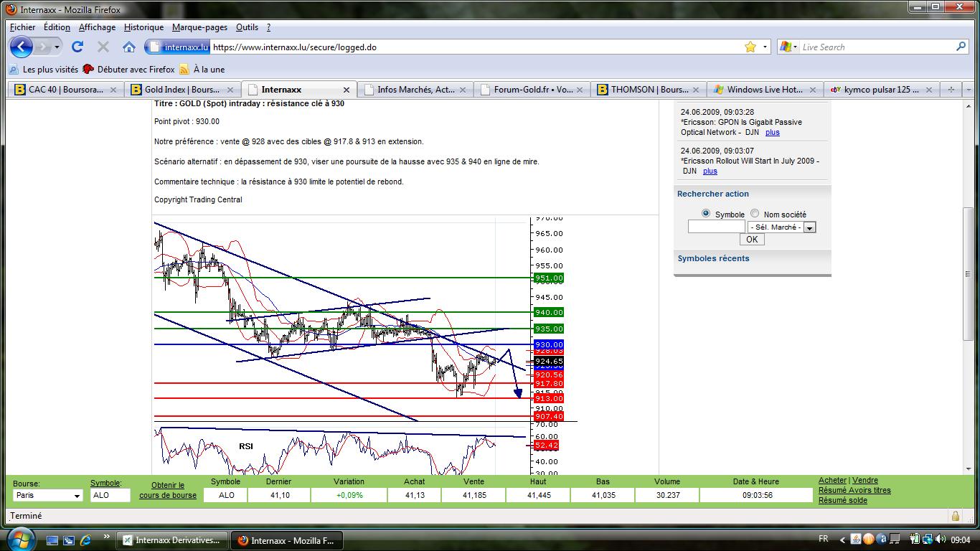Click Obtenir le cours de bourse link
The image size is (980, 551).
point(168,490)
